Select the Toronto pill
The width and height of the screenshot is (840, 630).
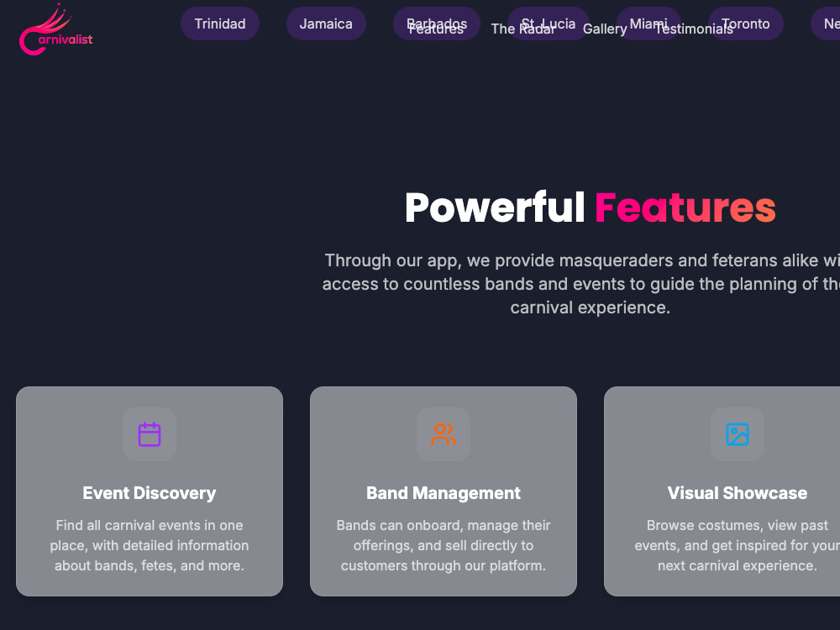click(x=745, y=24)
